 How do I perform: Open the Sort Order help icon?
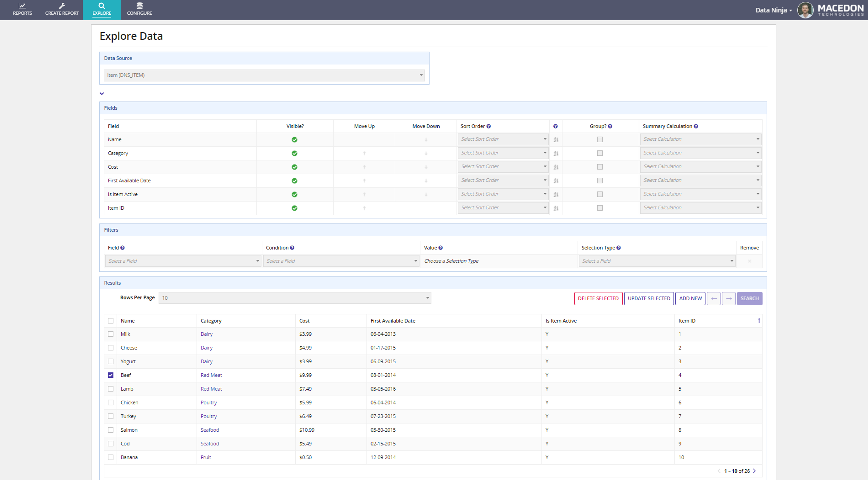pos(488,126)
